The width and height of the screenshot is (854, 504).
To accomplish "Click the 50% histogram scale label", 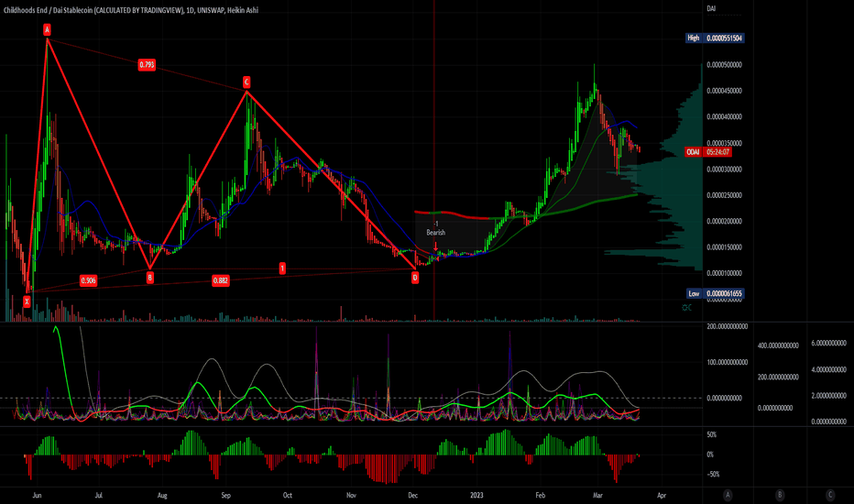I will click(711, 434).
